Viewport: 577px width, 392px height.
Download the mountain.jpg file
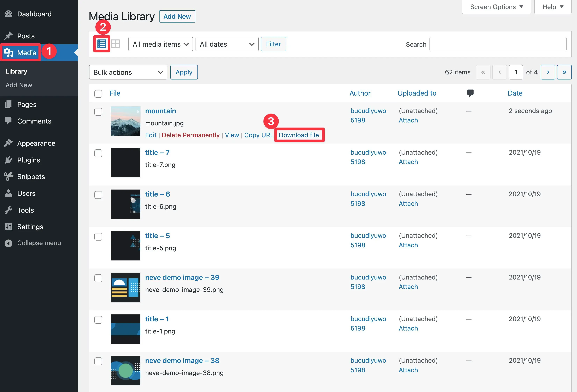(x=299, y=134)
